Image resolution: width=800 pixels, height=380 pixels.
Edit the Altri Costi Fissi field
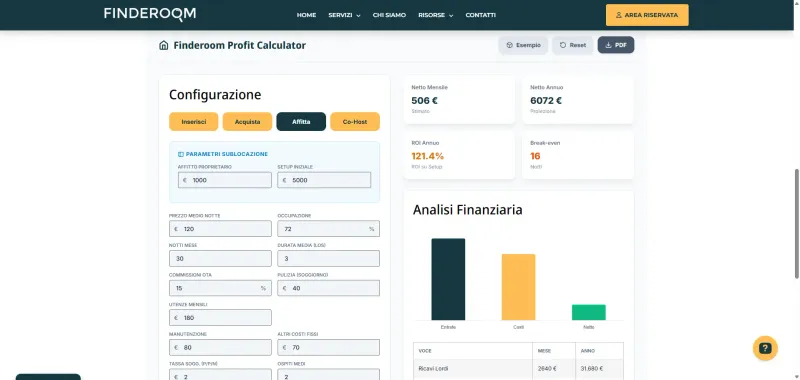pyautogui.click(x=329, y=347)
